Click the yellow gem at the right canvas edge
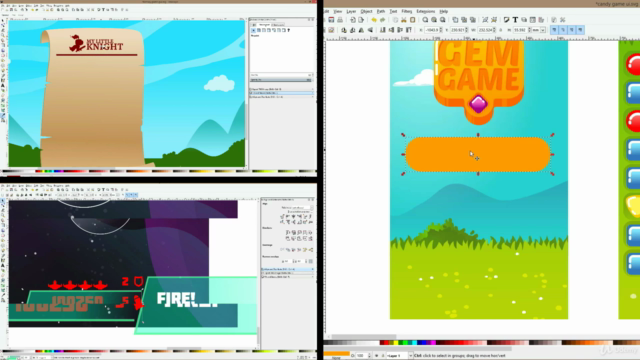 (633, 205)
